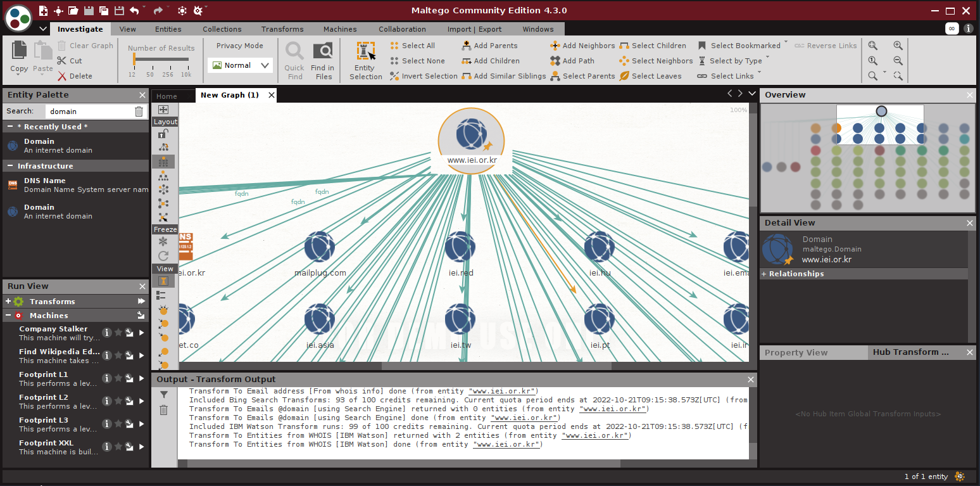Open the graph tab list dropdown arrow
Image resolution: width=980 pixels, height=486 pixels.
point(752,94)
